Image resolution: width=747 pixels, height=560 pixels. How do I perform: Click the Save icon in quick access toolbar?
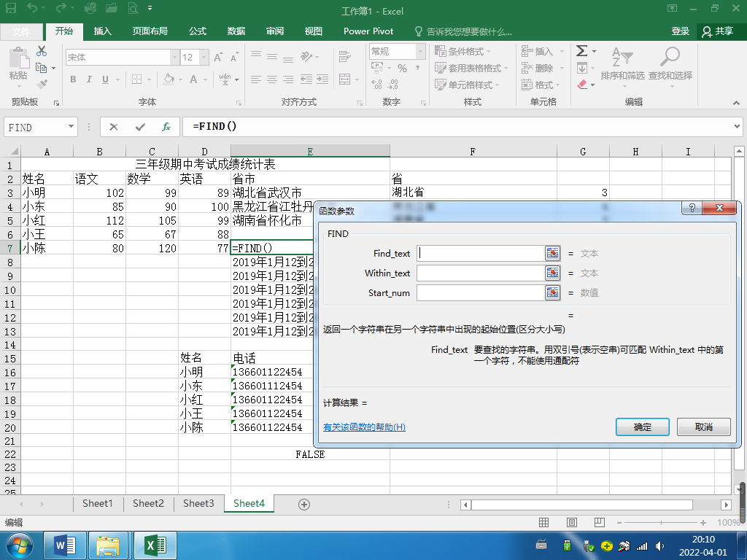coord(10,8)
